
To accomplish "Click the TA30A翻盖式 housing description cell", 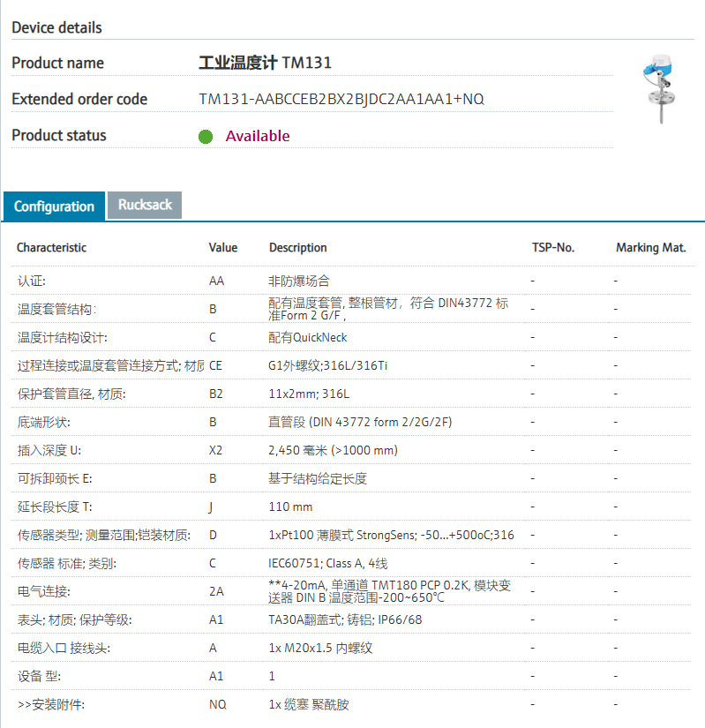I will point(345,619).
